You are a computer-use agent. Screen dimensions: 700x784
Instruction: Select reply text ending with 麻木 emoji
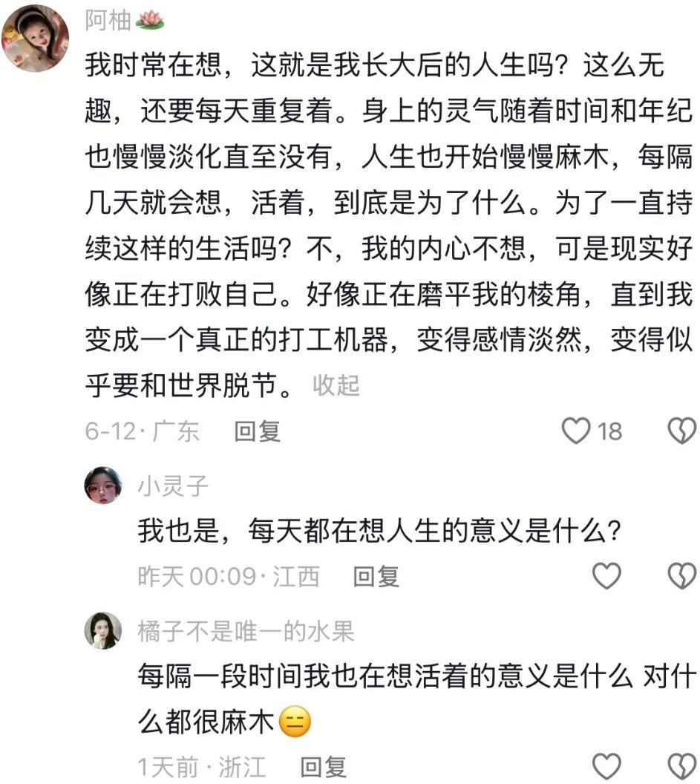coord(417,699)
